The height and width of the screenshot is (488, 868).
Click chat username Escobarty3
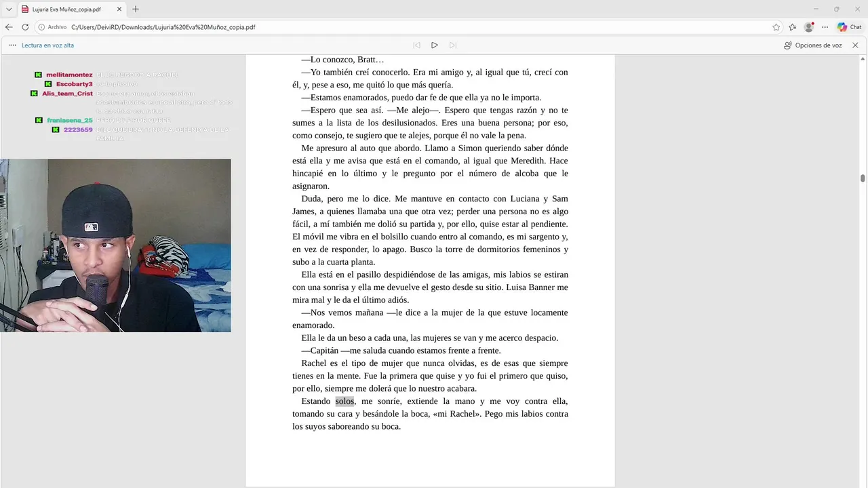point(74,84)
